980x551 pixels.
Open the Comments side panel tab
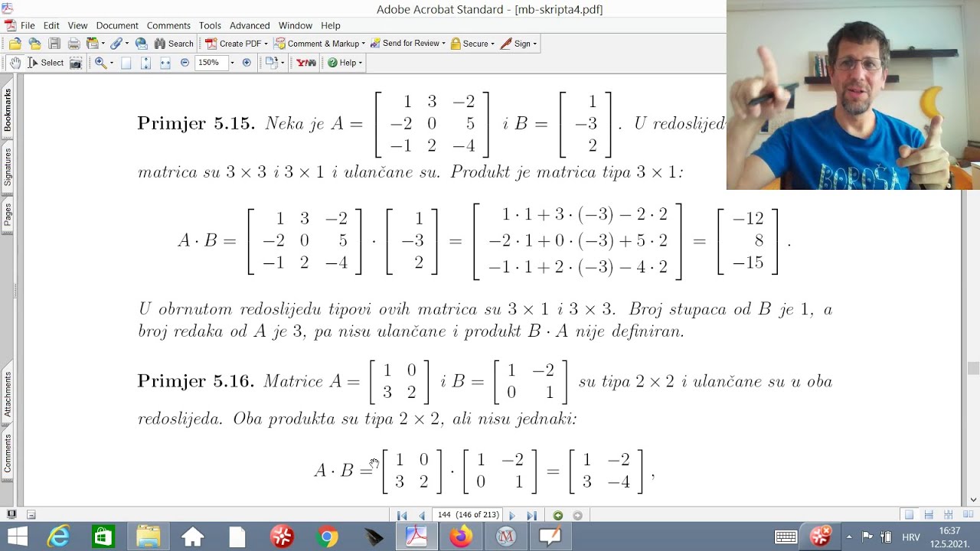pyautogui.click(x=8, y=453)
